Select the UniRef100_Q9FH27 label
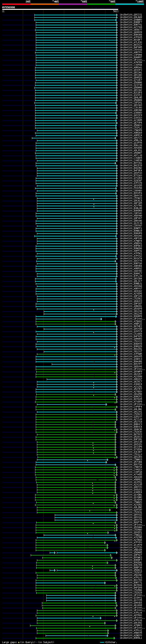The width and height of the screenshot is (146, 644). [x=131, y=555]
